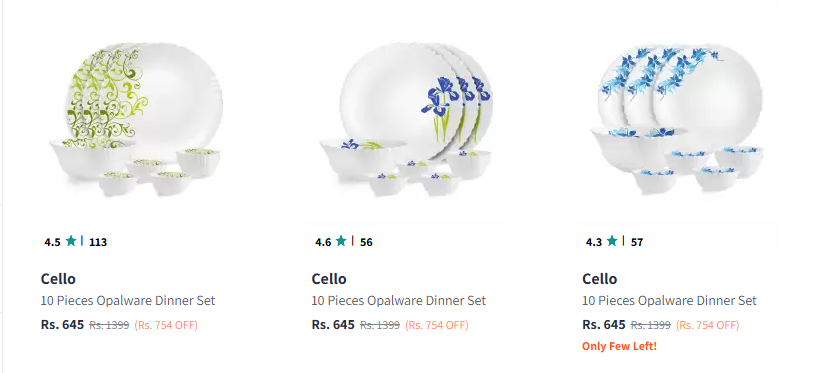View the 113 reviews count
The image size is (820, 373).
[98, 242]
